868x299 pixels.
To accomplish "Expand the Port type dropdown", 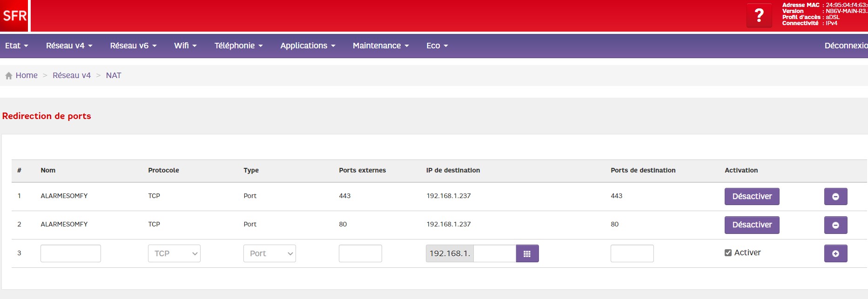I will [x=269, y=253].
